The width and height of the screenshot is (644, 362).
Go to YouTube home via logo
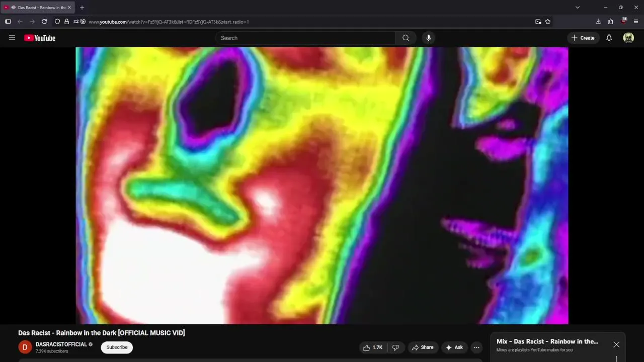click(40, 38)
